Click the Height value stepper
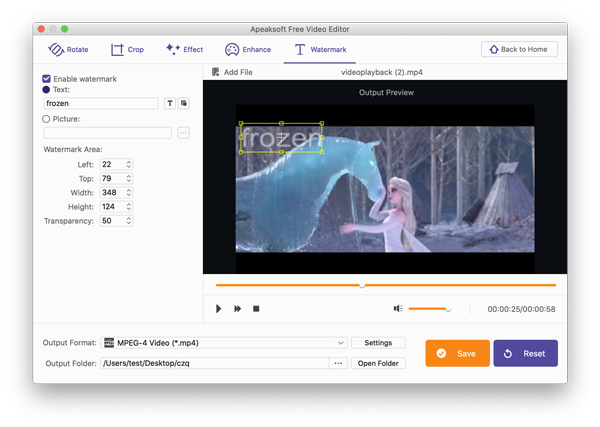Viewport: 600px width, 427px height. (129, 207)
